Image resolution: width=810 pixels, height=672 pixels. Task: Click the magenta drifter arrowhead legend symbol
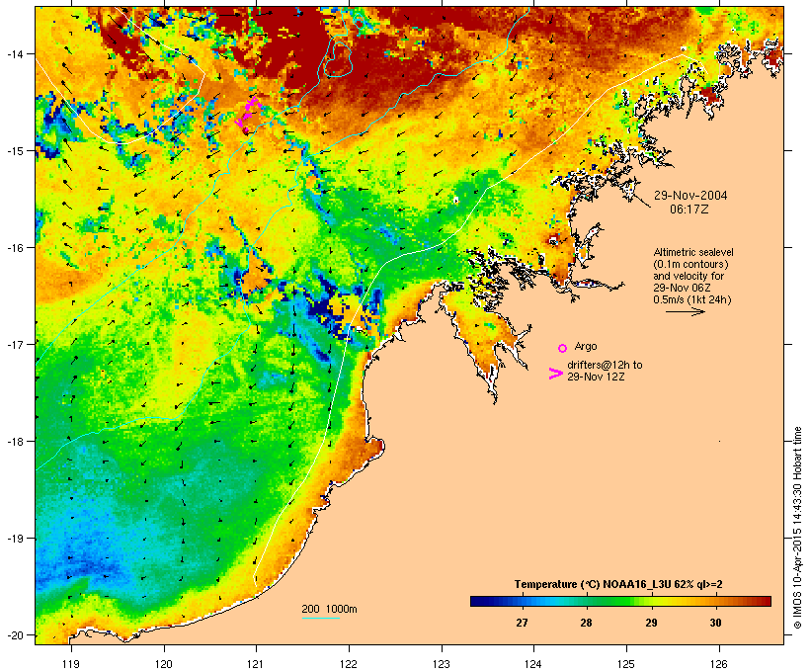(x=556, y=374)
